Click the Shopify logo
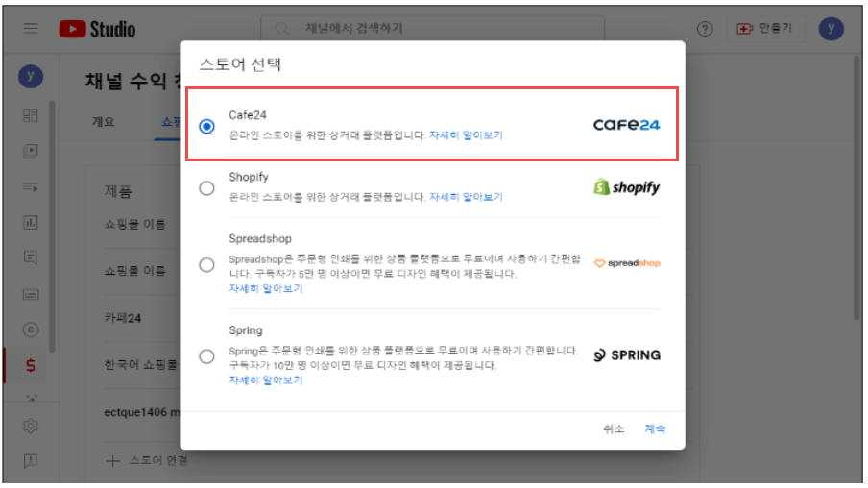Viewport: 868px width, 488px height. coord(627,187)
